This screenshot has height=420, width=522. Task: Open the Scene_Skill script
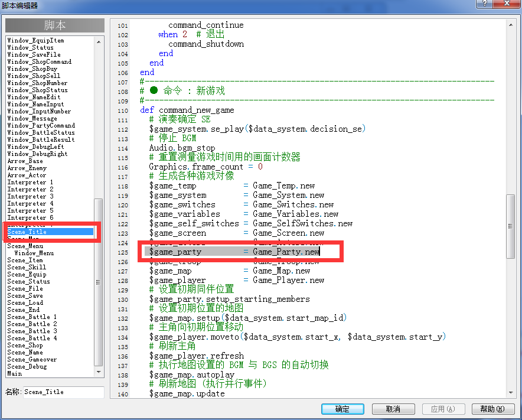coord(27,267)
